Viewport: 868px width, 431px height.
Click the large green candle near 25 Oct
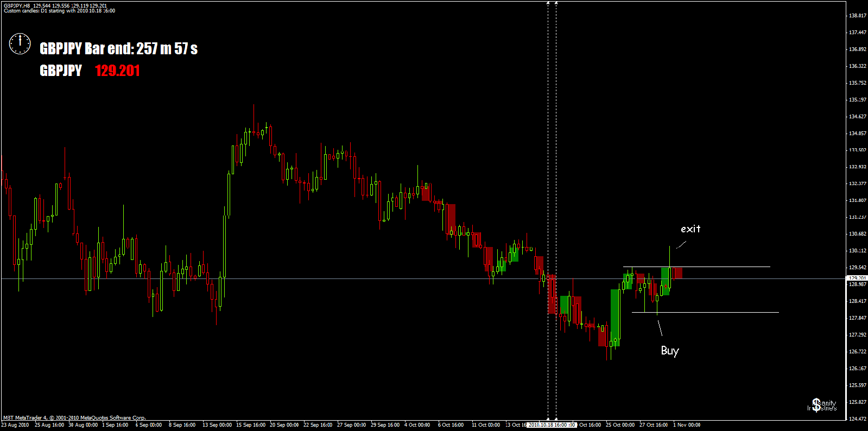tap(615, 318)
